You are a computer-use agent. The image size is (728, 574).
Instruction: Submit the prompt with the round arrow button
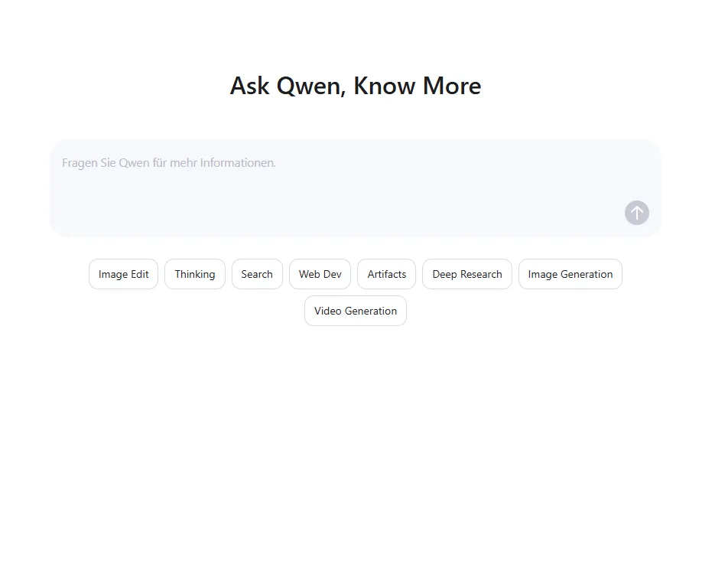click(x=636, y=213)
